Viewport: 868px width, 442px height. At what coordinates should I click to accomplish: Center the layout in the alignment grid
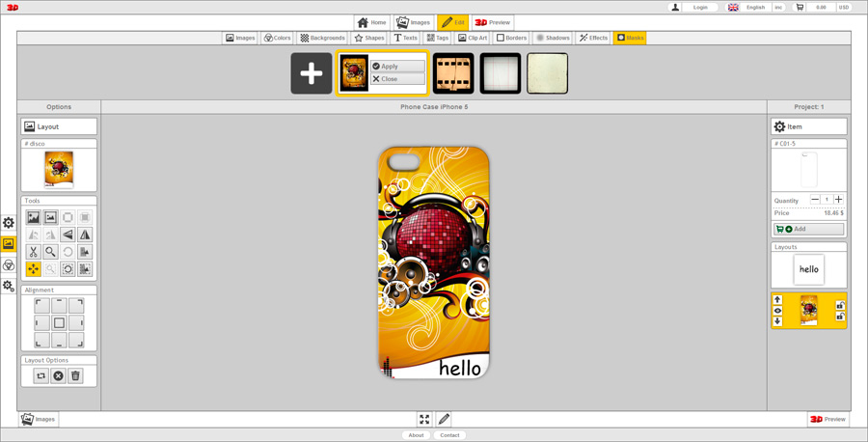tap(59, 323)
